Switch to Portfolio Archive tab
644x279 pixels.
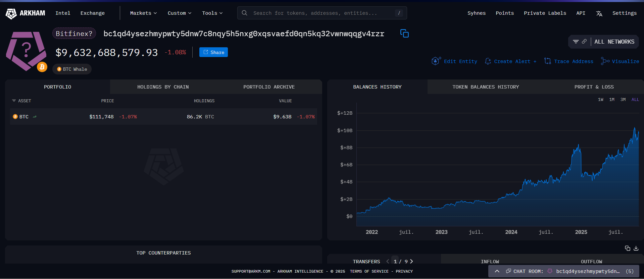tap(269, 87)
